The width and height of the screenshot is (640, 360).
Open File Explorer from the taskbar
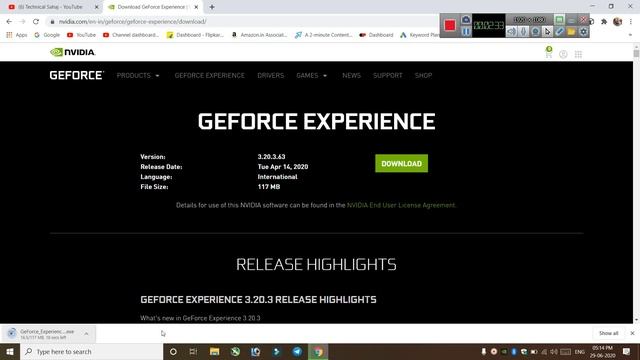pyautogui.click(x=214, y=352)
